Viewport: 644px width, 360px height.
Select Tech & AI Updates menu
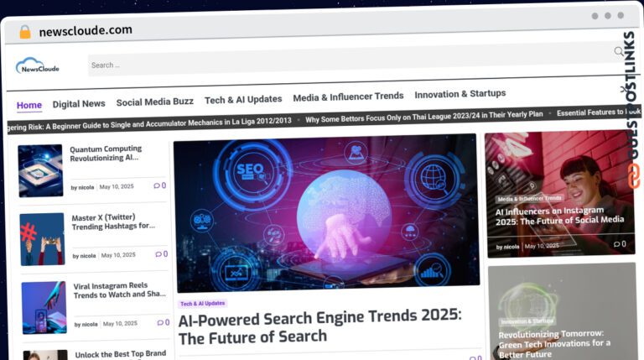pos(243,100)
